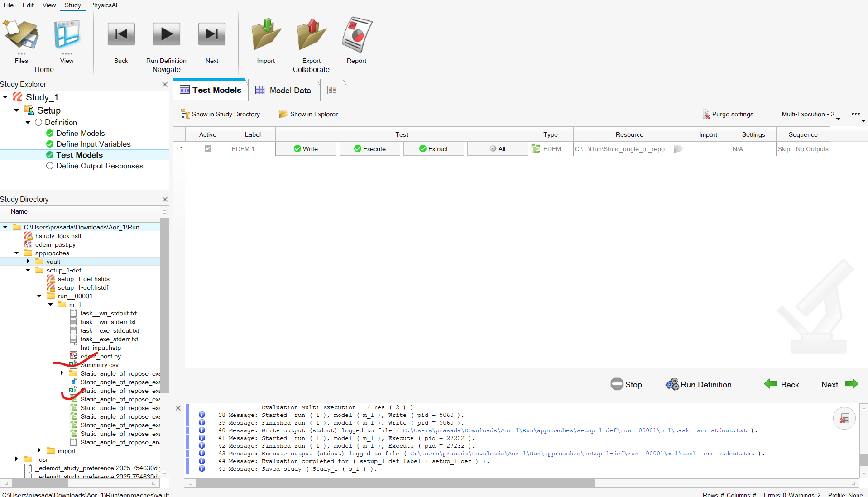Select Define Output Responses step
Screen dimensions: 868x497
100,166
